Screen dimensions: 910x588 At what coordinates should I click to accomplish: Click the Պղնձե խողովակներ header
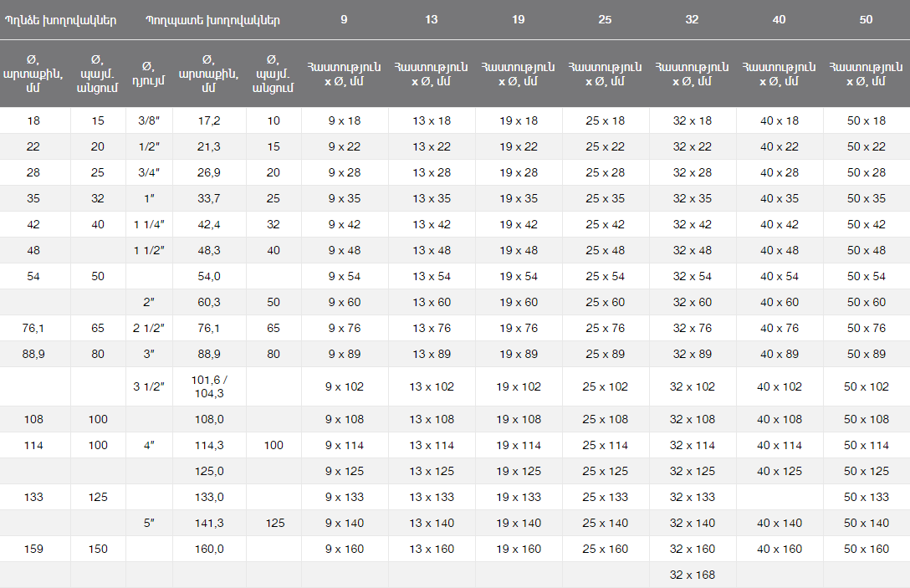(61, 19)
